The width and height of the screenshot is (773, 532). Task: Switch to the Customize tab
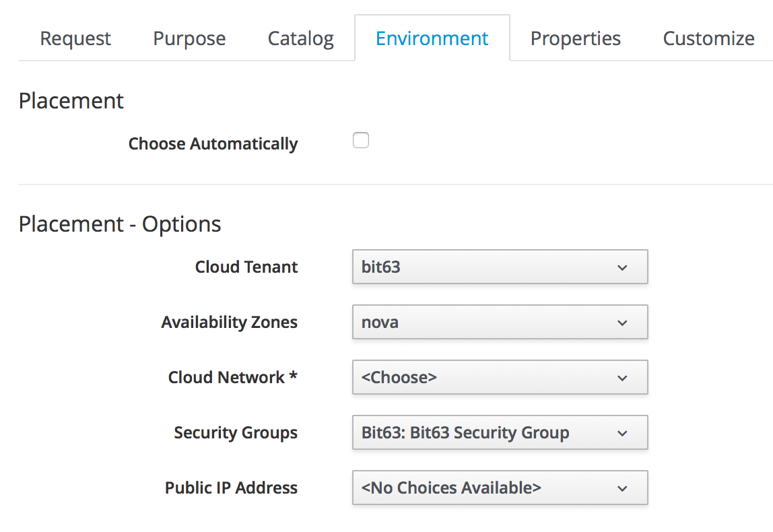click(x=708, y=38)
